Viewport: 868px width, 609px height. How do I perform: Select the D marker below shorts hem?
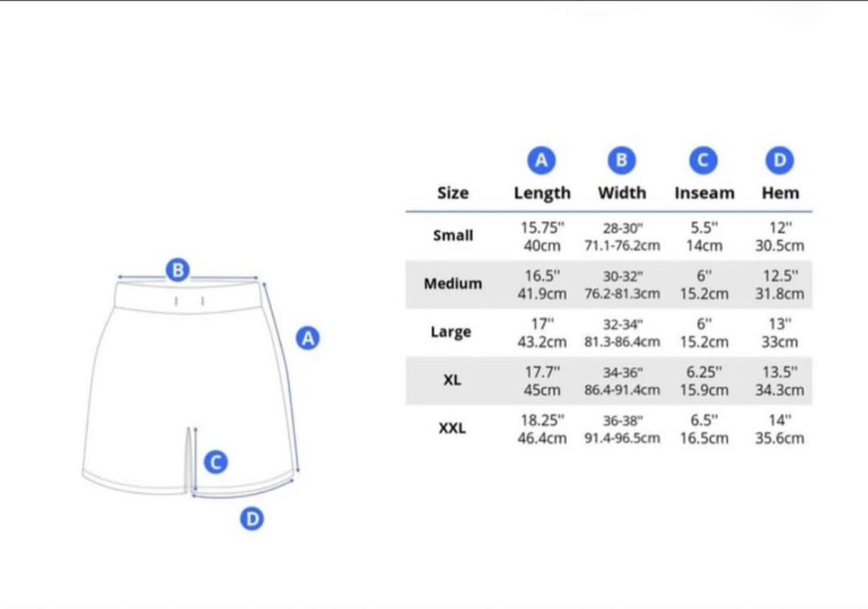[x=252, y=518]
